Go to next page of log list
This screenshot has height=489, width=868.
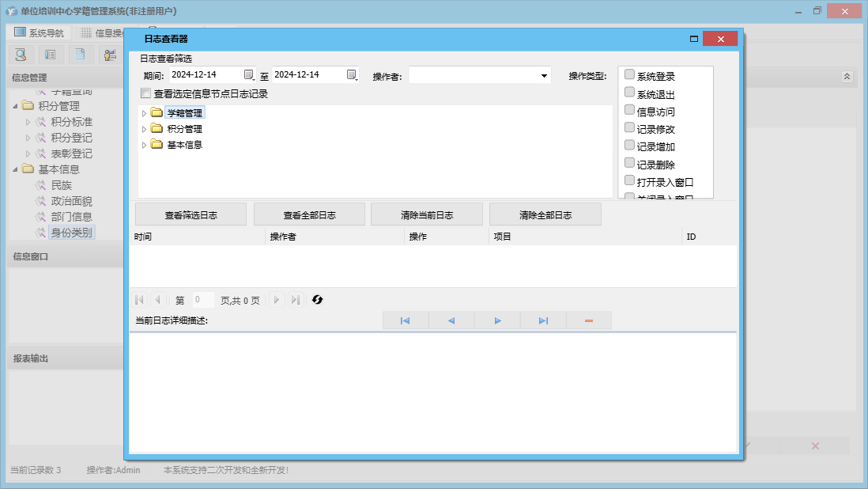[x=276, y=300]
